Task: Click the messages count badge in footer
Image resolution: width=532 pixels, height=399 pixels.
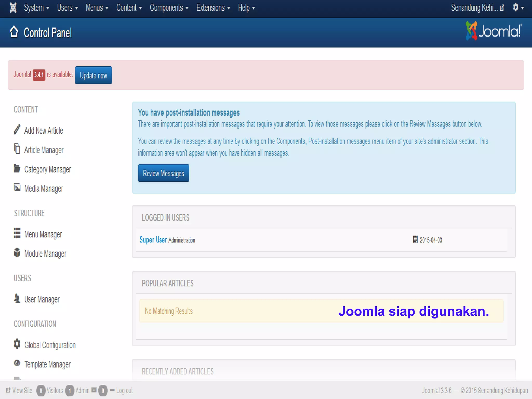Action: point(103,391)
